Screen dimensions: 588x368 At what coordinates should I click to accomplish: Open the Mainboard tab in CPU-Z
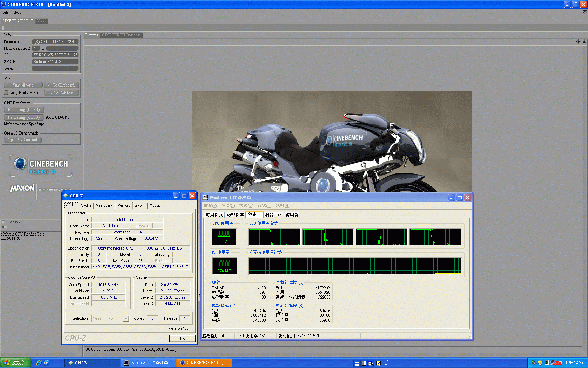pyautogui.click(x=104, y=206)
